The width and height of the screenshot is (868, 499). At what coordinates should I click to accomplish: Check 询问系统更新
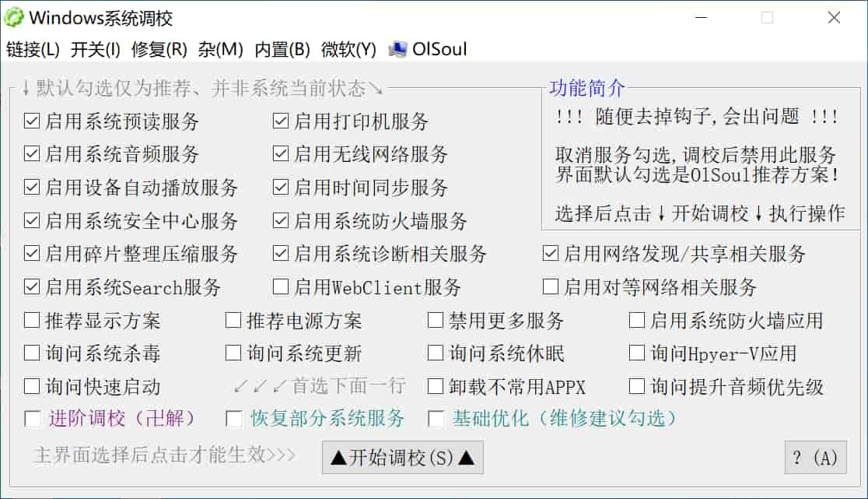click(232, 353)
